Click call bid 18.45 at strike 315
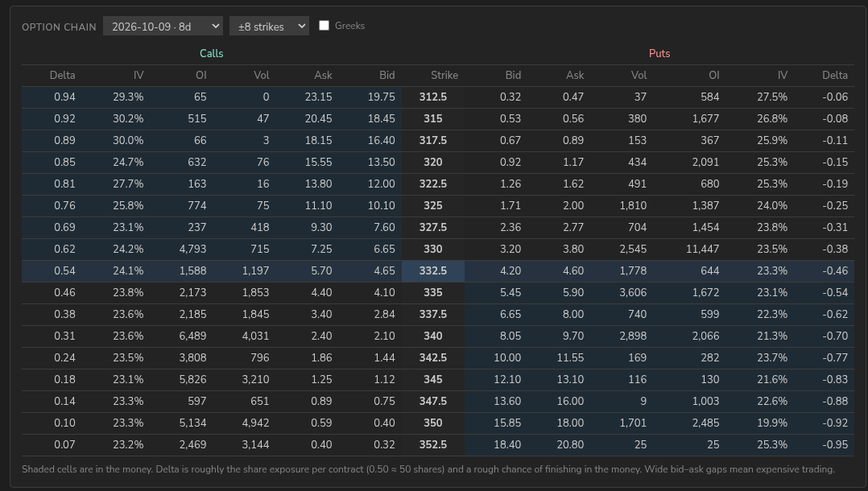868x491 pixels. point(382,118)
